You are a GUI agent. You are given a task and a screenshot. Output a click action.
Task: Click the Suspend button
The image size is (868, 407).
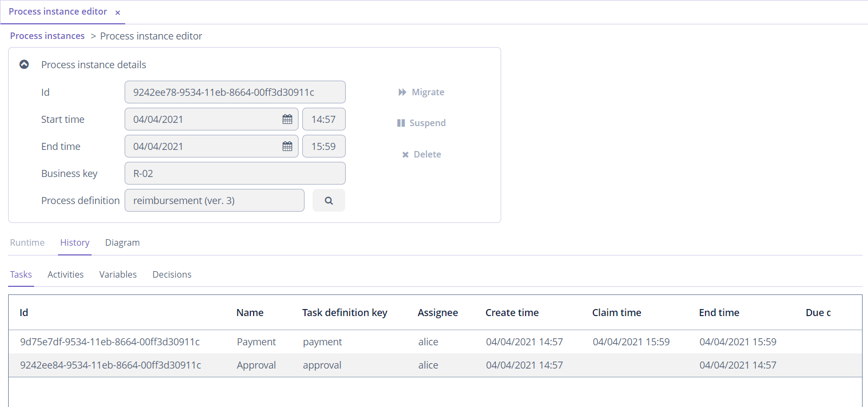point(422,123)
